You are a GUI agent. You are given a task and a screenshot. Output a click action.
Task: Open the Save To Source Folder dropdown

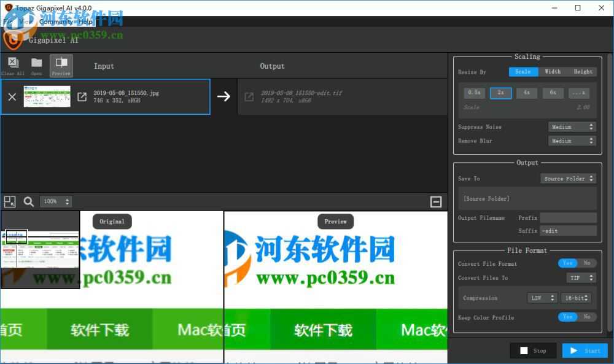click(568, 178)
